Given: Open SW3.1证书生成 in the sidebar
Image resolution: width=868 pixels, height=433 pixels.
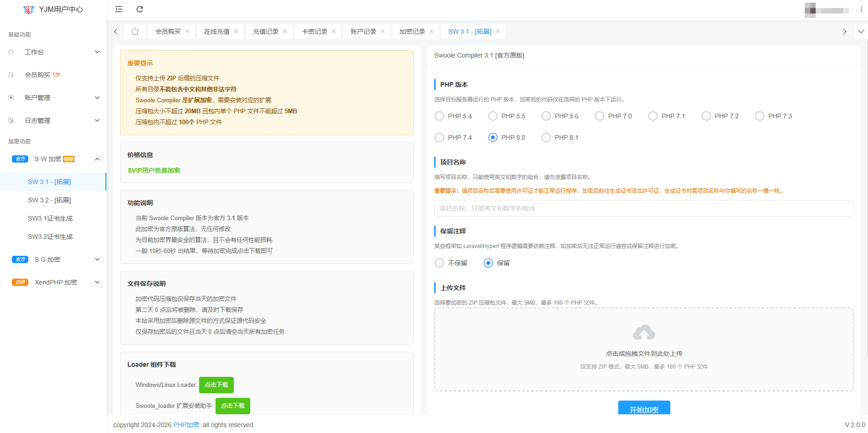Looking at the screenshot, I should (50, 218).
